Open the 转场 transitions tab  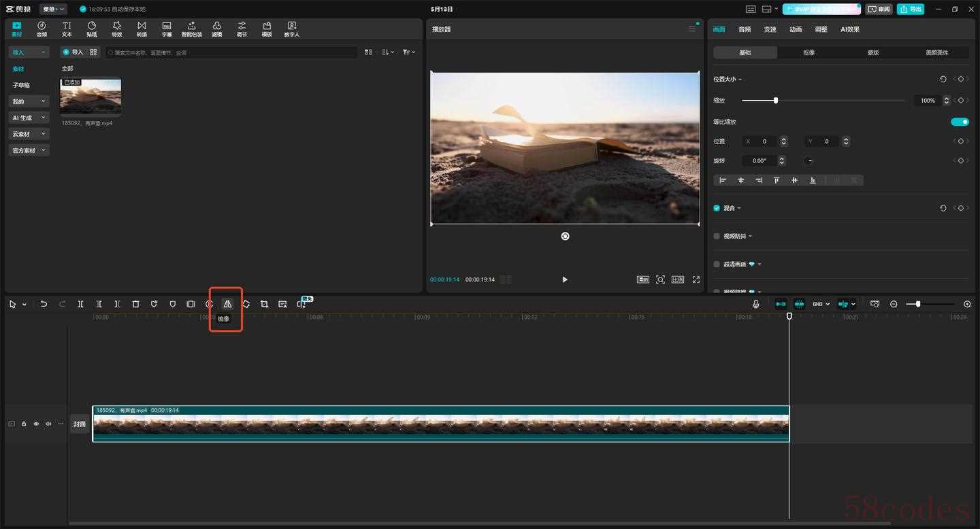coord(142,29)
